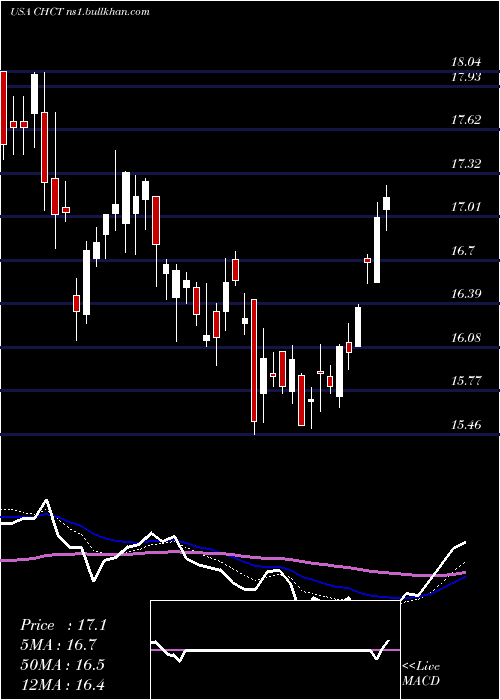Click the MACD inset chart box
The height and width of the screenshot is (700, 500).
(275, 650)
